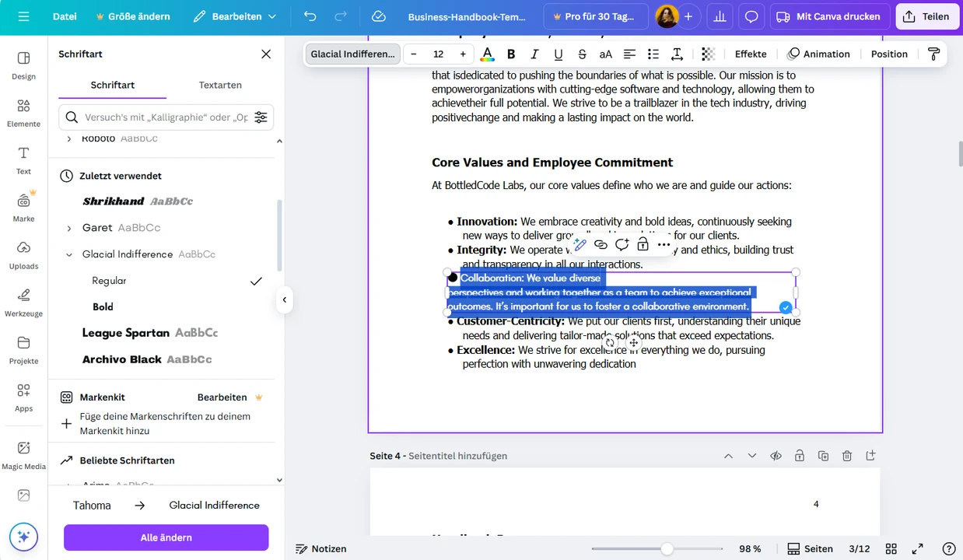Collapse the side panel with arrow

click(x=285, y=299)
